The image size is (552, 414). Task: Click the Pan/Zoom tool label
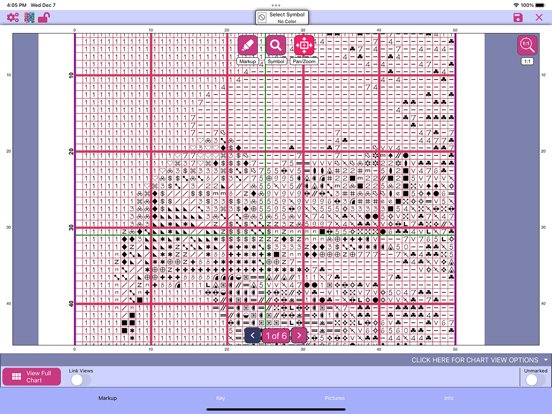[x=304, y=61]
